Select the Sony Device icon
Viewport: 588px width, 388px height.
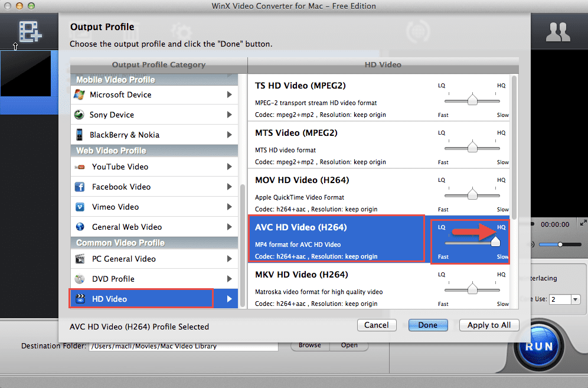[79, 115]
